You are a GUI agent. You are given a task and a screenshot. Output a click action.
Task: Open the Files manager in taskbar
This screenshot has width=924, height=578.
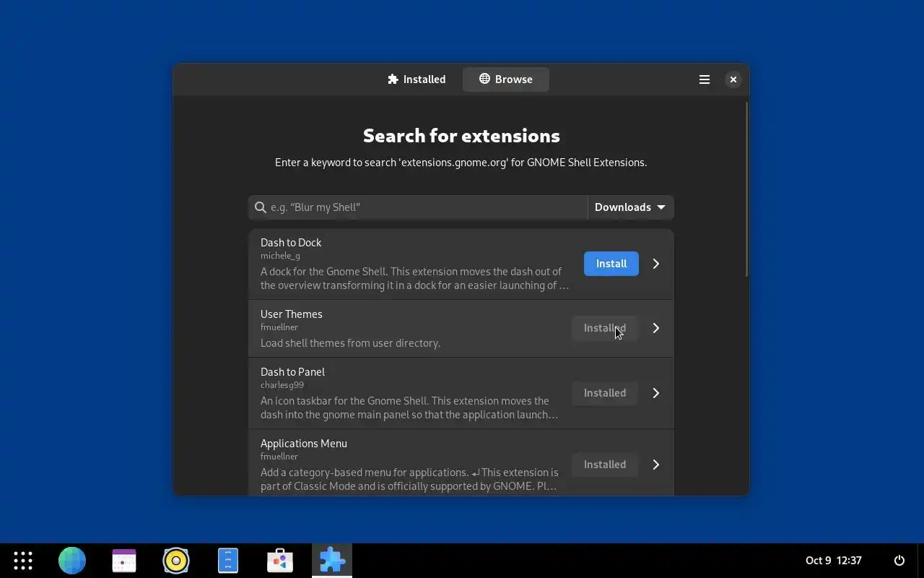click(x=228, y=561)
